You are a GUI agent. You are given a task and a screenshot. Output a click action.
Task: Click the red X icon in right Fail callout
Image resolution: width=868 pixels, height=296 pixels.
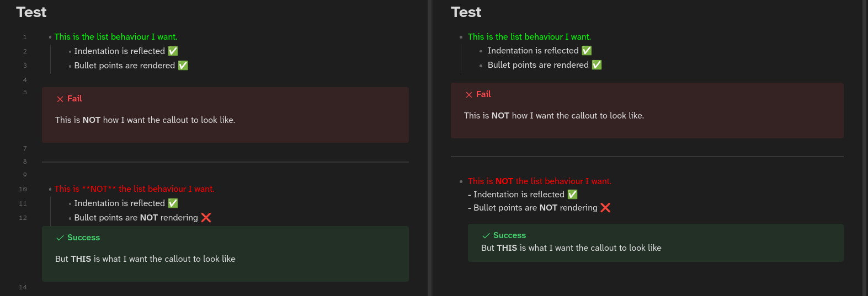pyautogui.click(x=469, y=95)
